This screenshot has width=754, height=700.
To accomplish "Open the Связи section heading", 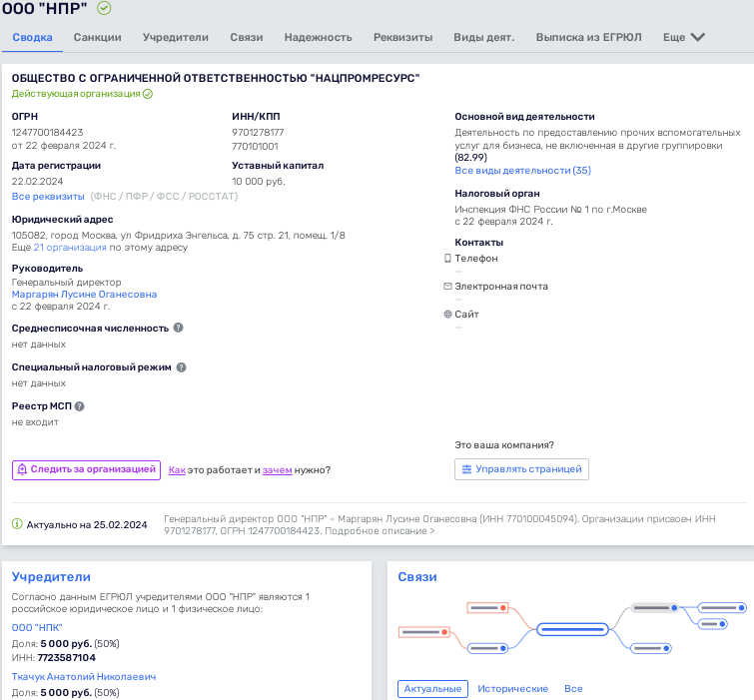I will pos(416,576).
